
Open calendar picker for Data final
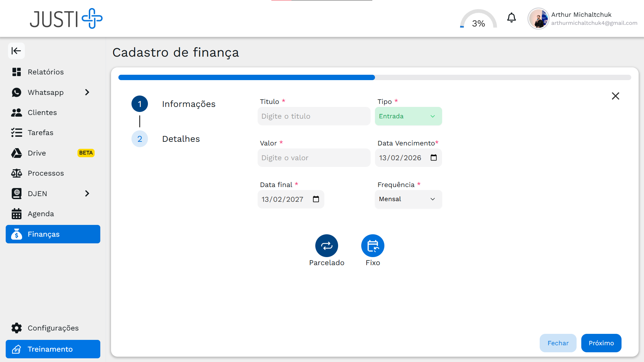[316, 199]
